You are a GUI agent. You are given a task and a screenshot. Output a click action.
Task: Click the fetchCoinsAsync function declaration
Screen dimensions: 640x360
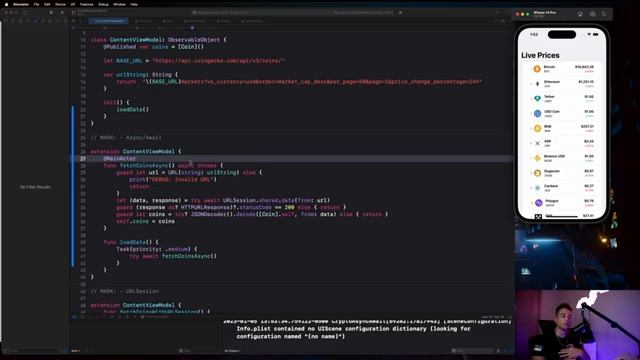coord(163,165)
